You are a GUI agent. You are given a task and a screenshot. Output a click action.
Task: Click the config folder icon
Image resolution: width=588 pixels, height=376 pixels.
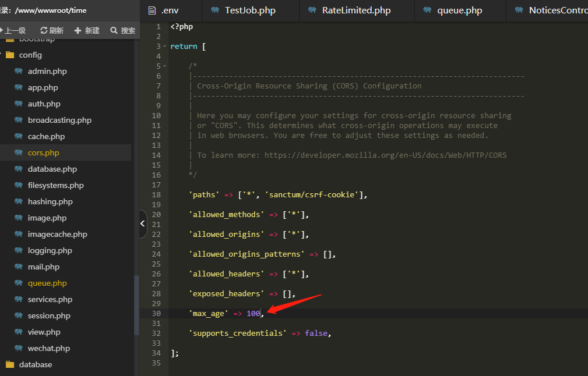coord(9,55)
